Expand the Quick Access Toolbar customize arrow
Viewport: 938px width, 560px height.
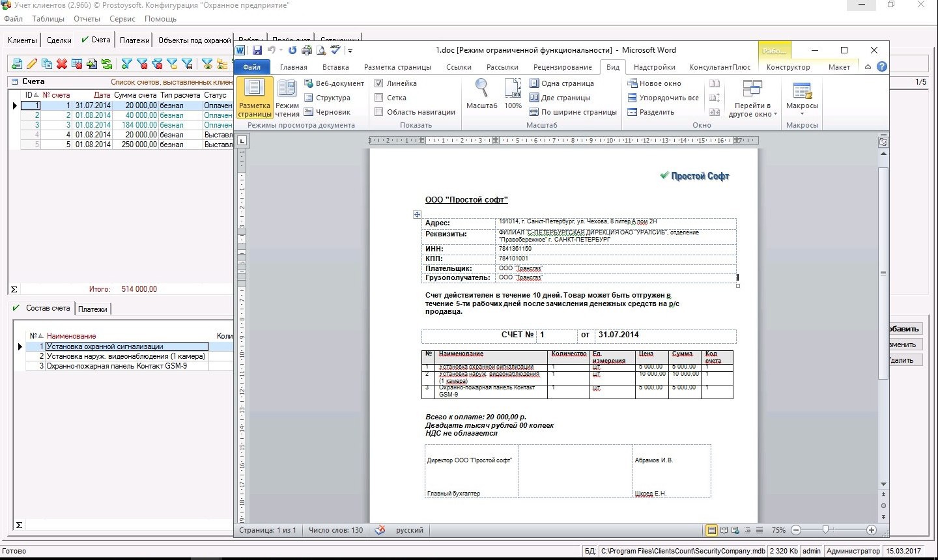(350, 51)
